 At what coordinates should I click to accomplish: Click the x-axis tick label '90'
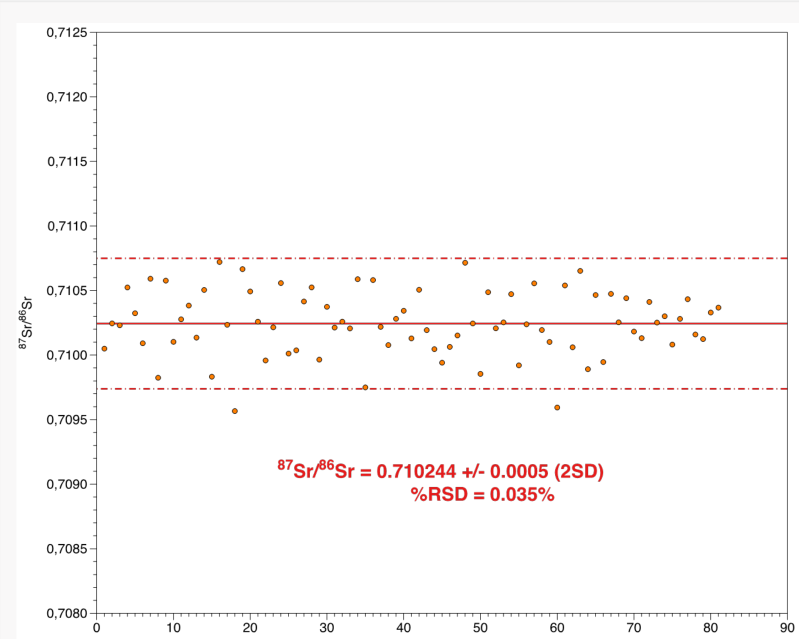click(787, 628)
